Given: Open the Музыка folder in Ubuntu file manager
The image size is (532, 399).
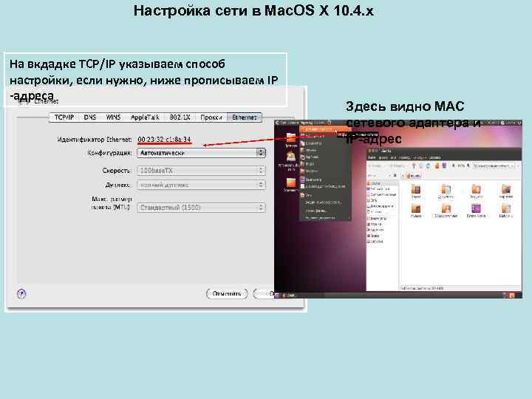Looking at the screenshot, I should [x=415, y=209].
